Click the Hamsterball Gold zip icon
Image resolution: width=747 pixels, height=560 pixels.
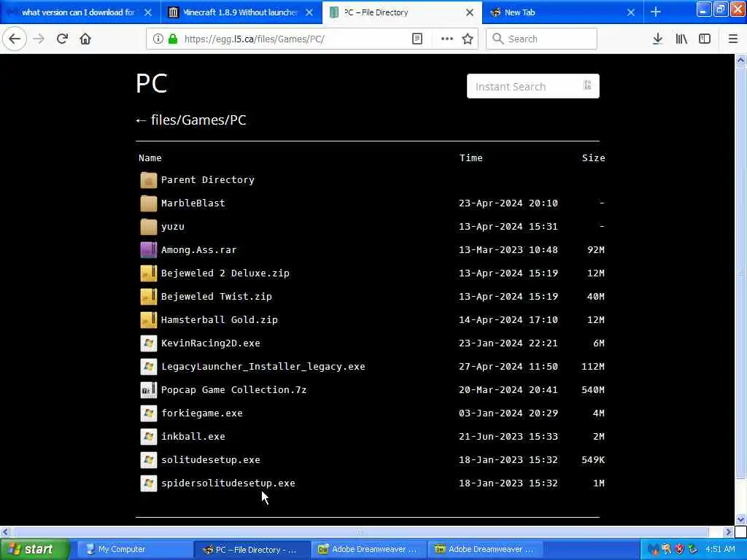point(149,320)
